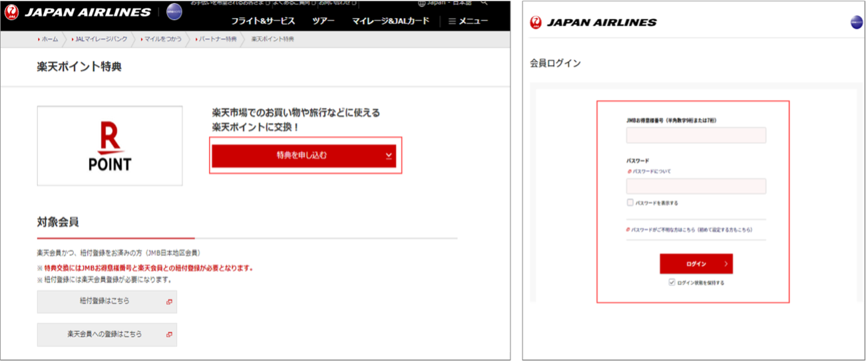Click the 楽天ポイント特典 page heading
The height and width of the screenshot is (363, 868).
point(79,66)
